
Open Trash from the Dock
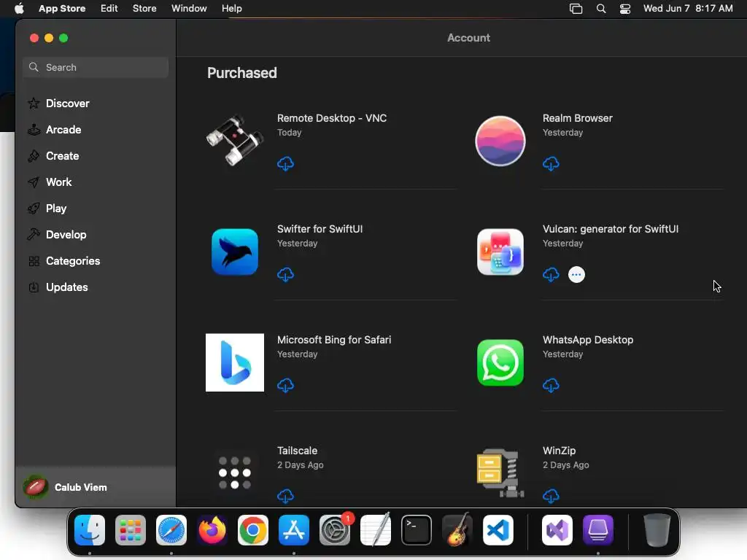657,530
